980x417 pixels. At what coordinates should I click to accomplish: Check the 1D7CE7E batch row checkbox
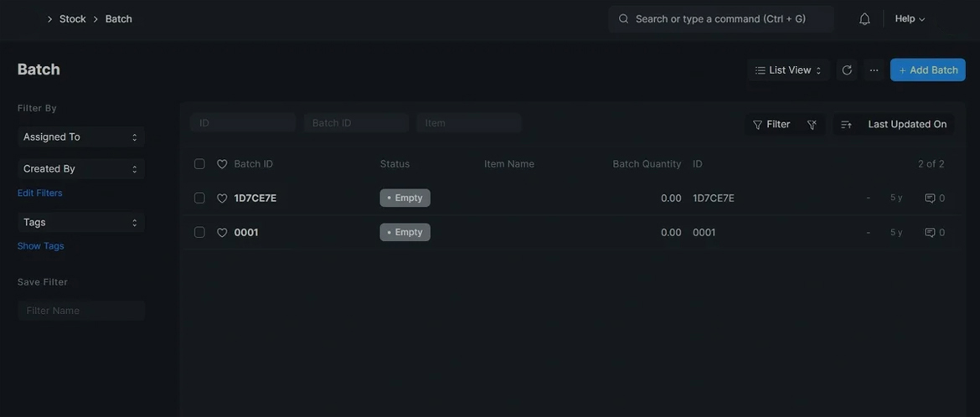pyautogui.click(x=199, y=198)
